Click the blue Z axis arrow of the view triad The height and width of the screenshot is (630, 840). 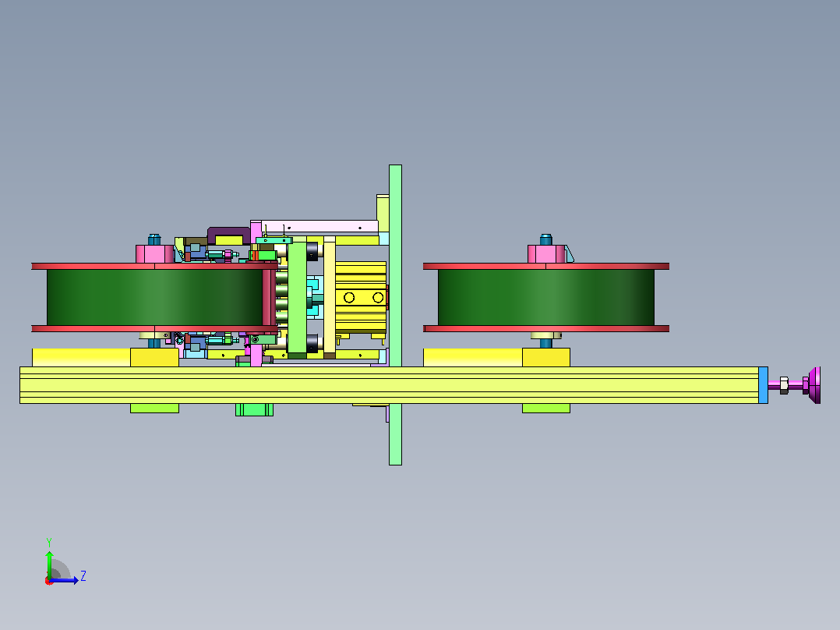click(65, 580)
